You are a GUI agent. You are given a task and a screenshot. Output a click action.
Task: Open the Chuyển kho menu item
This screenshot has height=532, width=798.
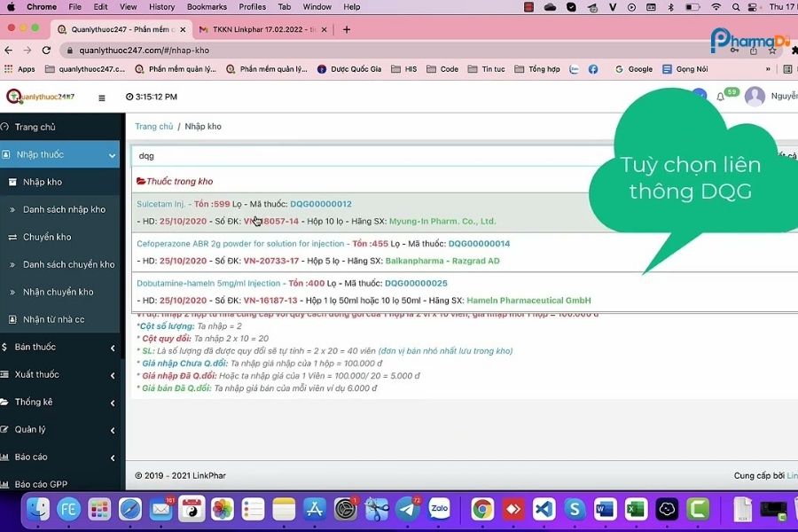click(x=47, y=237)
